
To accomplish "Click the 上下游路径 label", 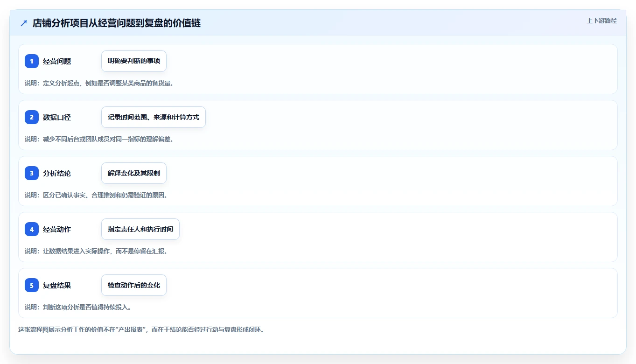I will pyautogui.click(x=601, y=21).
